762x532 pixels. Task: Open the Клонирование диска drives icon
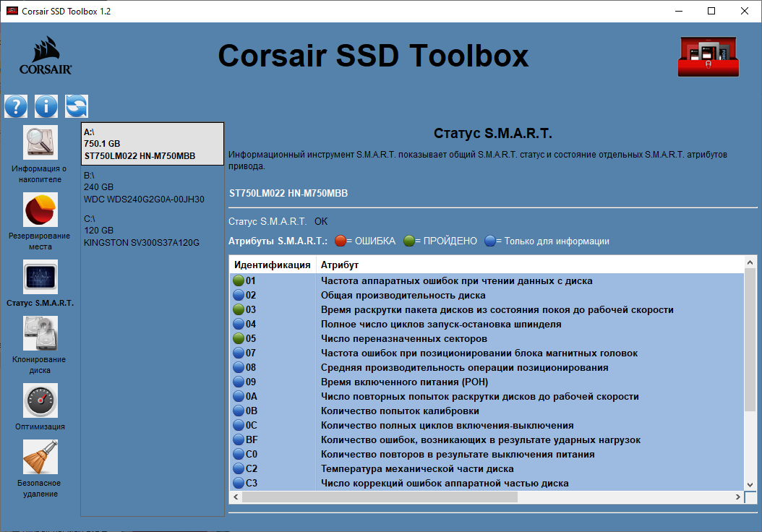(40, 333)
